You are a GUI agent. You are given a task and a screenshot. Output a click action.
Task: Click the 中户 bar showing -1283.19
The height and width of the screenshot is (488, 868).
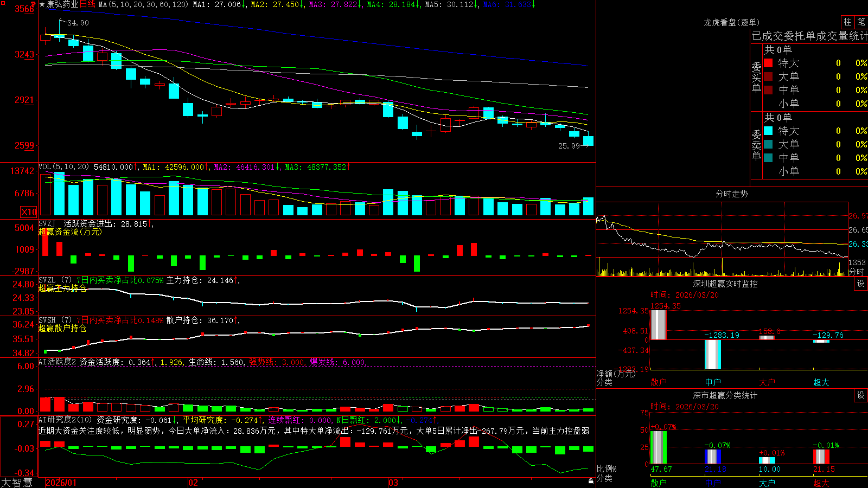click(x=712, y=355)
